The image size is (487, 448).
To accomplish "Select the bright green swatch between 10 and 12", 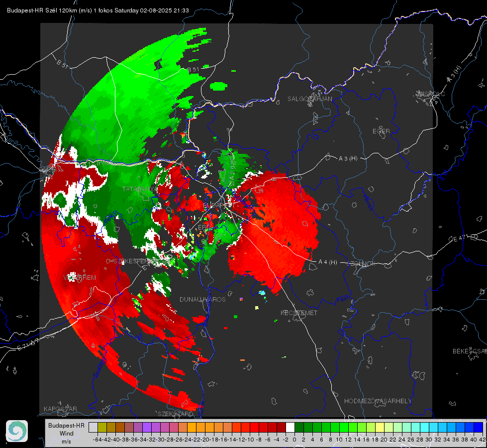I will pyautogui.click(x=344, y=427).
